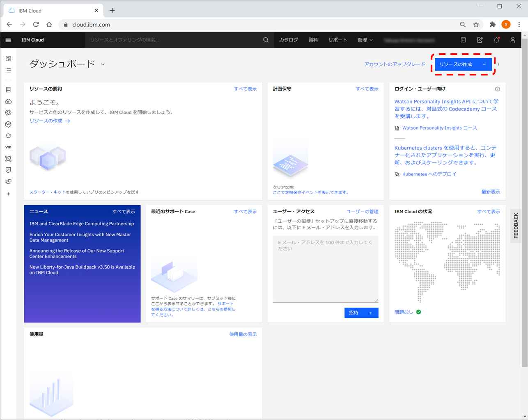The width and height of the screenshot is (528, 420).
Task: Open Chrome profile avatar 'S'
Action: tap(506, 25)
